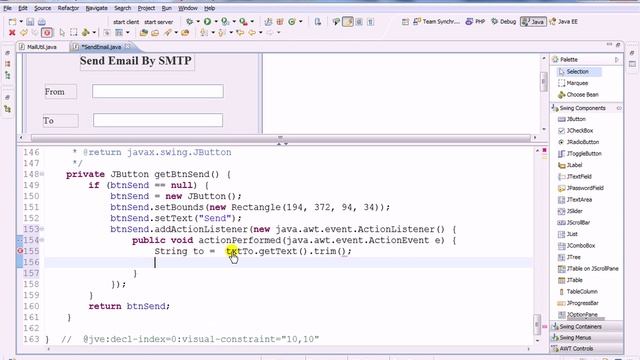Choose JButton from the palette
The height and width of the screenshot is (360, 640).
point(572,119)
